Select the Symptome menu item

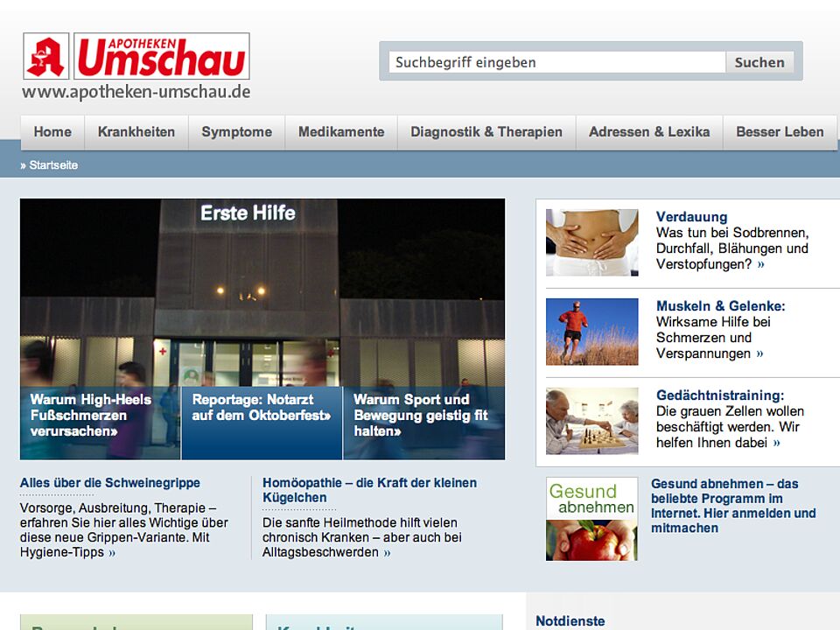pos(236,132)
